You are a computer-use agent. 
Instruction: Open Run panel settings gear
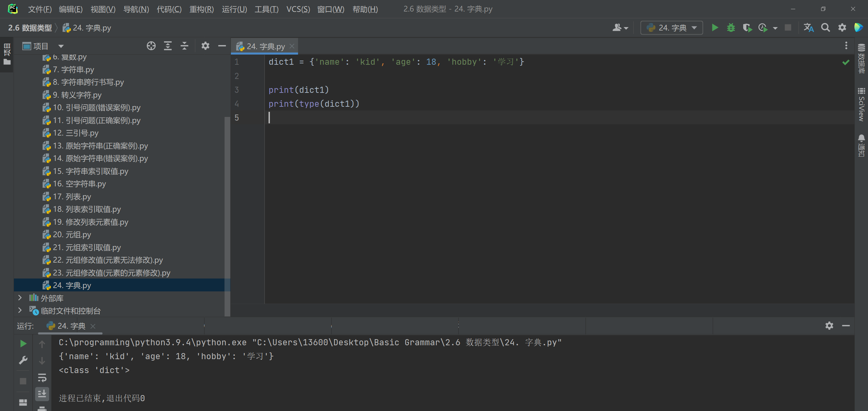pyautogui.click(x=829, y=326)
